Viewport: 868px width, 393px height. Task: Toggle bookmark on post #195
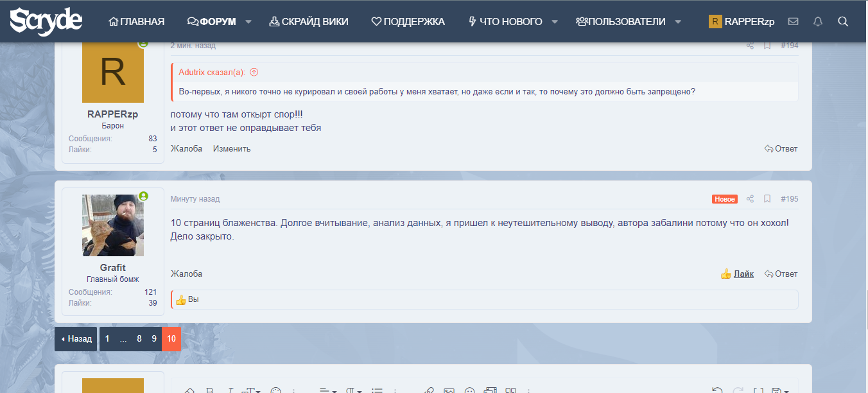[767, 199]
